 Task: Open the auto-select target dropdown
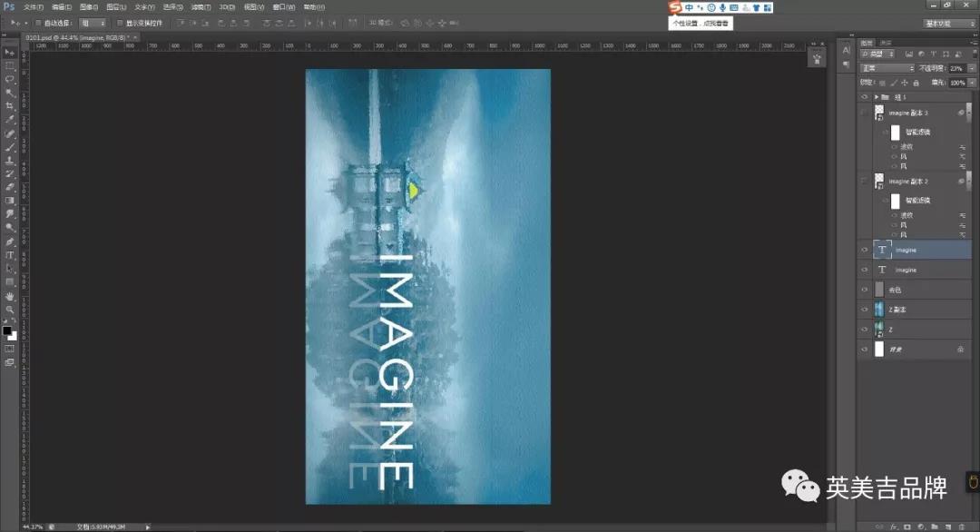point(93,23)
